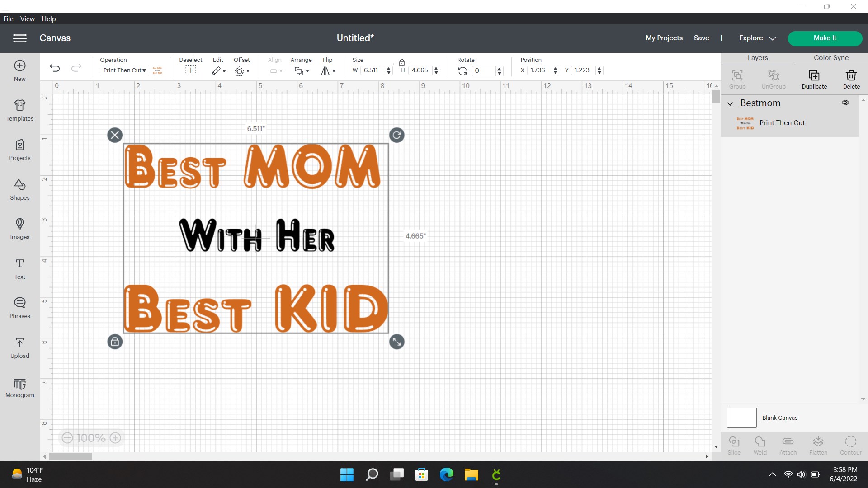Screen dimensions: 868x488
Task: Open the Align dropdown
Action: (x=275, y=71)
